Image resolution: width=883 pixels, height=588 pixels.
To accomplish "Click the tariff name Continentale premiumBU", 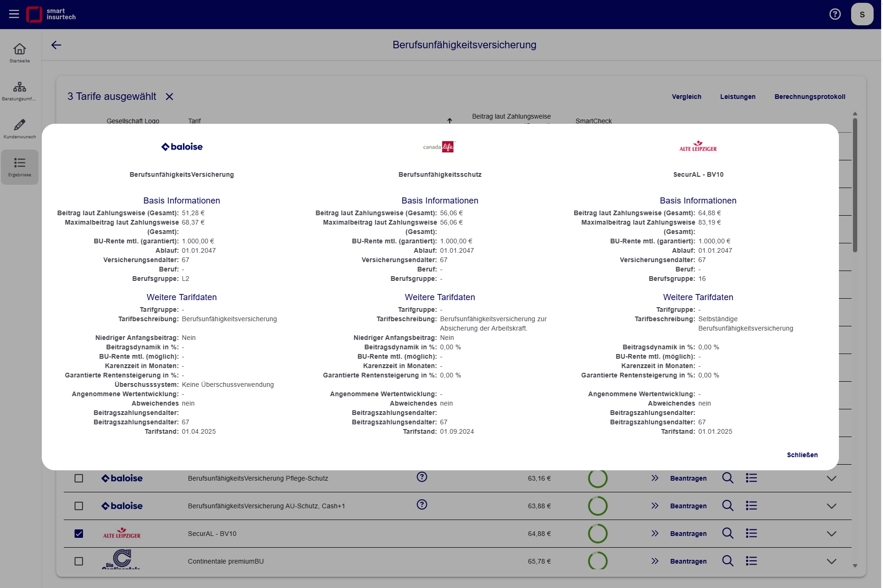I will (226, 561).
